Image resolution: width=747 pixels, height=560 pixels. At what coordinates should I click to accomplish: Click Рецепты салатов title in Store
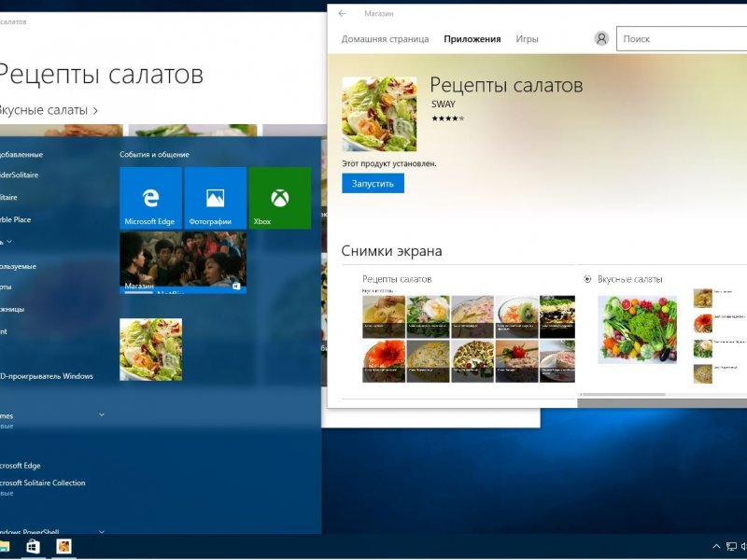point(506,85)
